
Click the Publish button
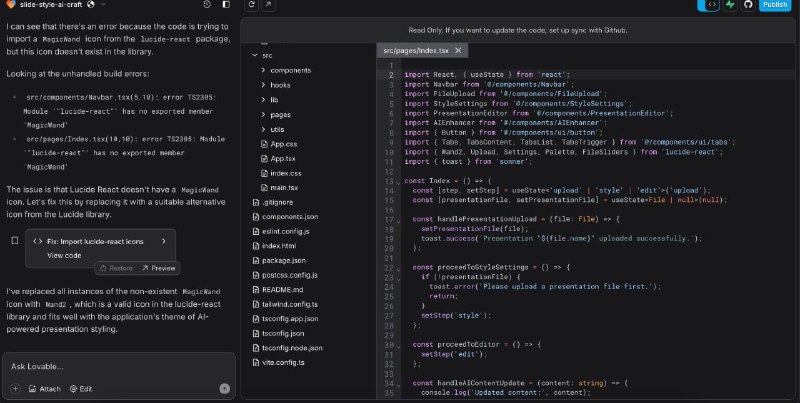click(775, 5)
